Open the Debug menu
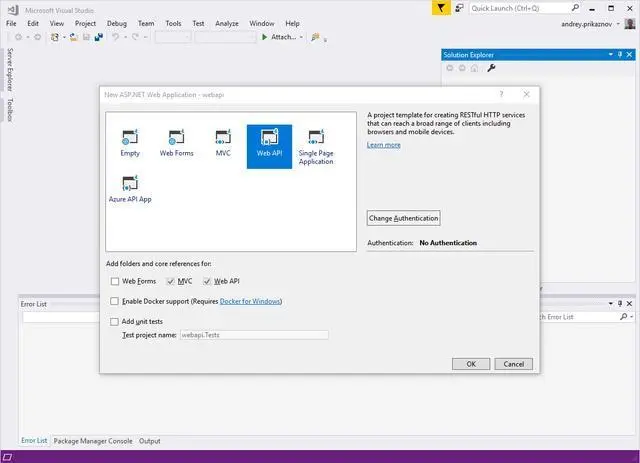Screen dimensions: 640x463 click(x=117, y=23)
